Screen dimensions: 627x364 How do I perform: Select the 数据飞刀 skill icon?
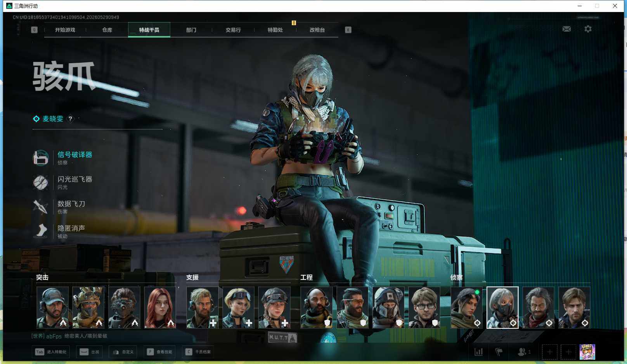[x=41, y=207]
